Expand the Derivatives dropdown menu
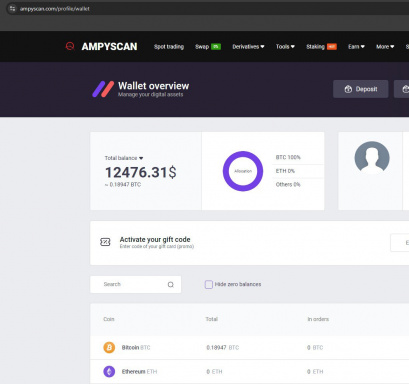Screen dimensions: 409x384 [248, 47]
